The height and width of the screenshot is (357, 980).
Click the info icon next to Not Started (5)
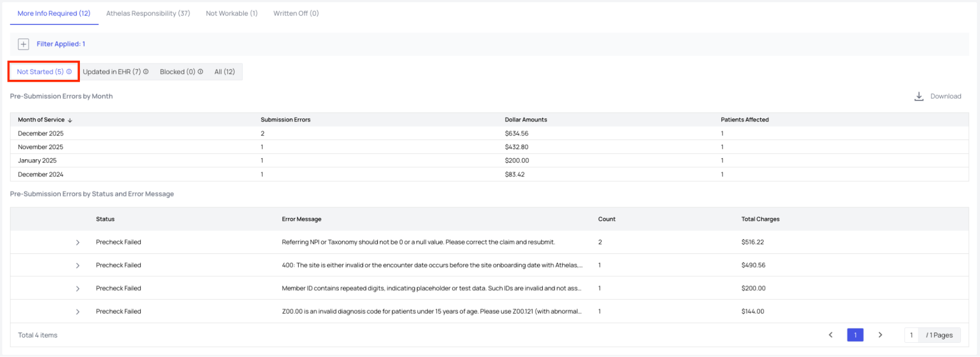[69, 71]
